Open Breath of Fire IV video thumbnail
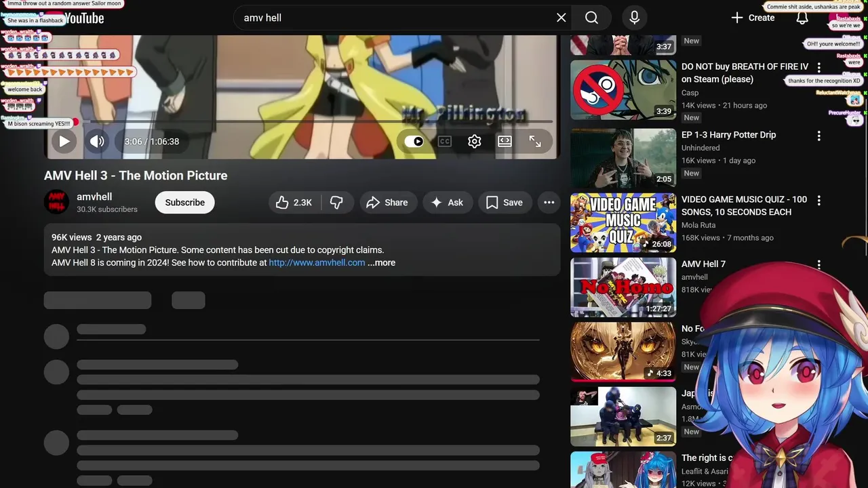868x488 pixels. [x=623, y=89]
